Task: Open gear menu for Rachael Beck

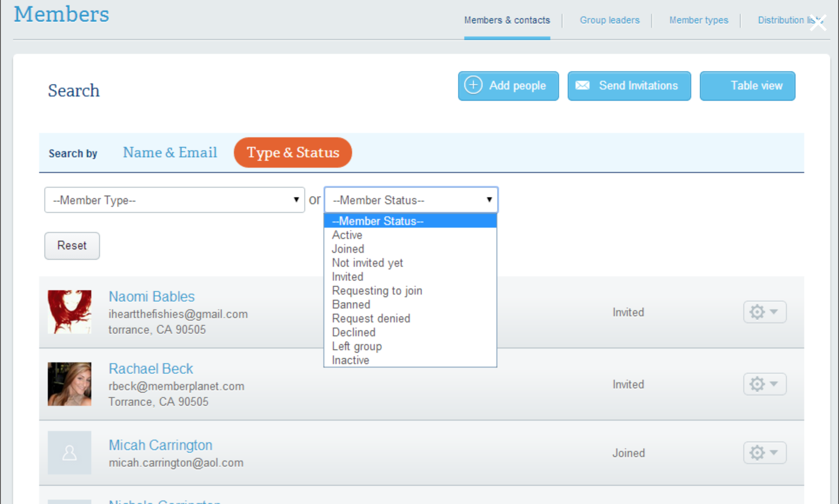Action: click(764, 384)
